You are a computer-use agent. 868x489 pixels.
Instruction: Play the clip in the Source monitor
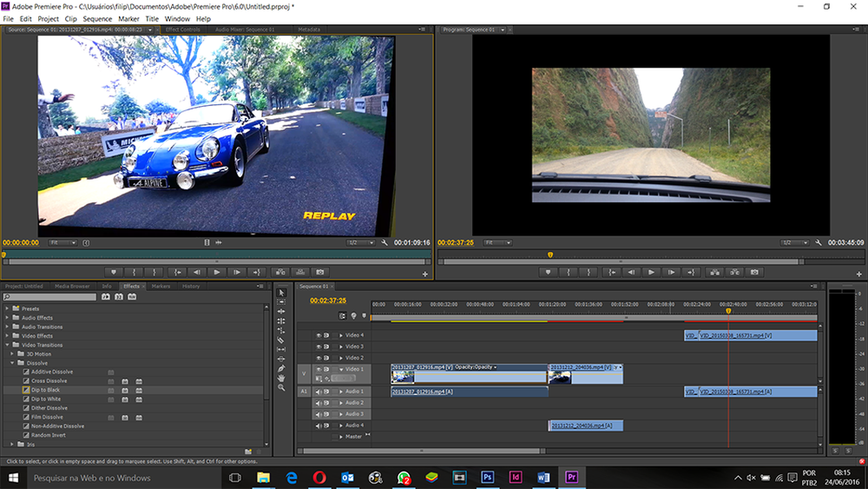(217, 272)
